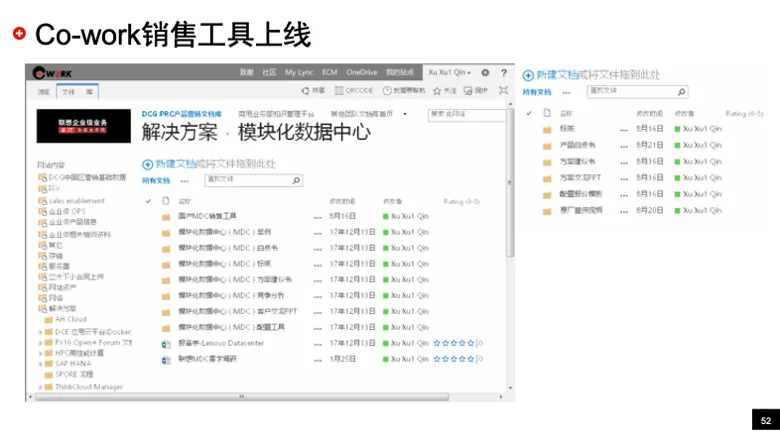Expand the ThinkCloud Manager tree folder

coord(40,387)
